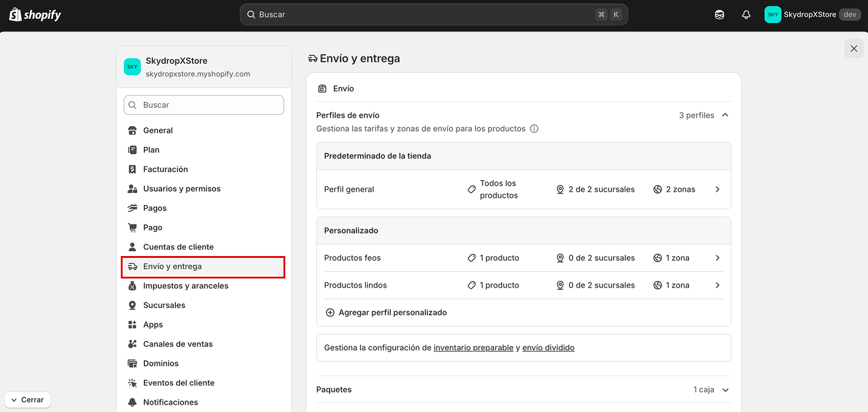Open the envío dividido link
868x412 pixels.
tap(548, 348)
